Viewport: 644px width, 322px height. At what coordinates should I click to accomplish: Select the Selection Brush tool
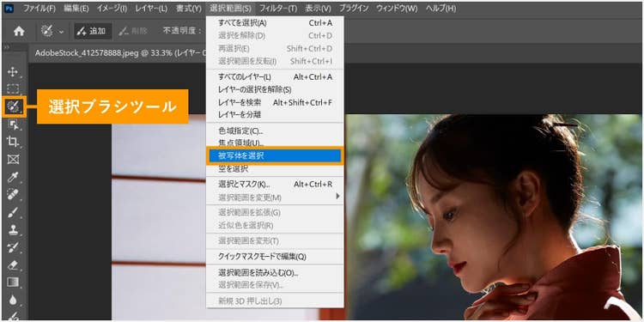13,106
